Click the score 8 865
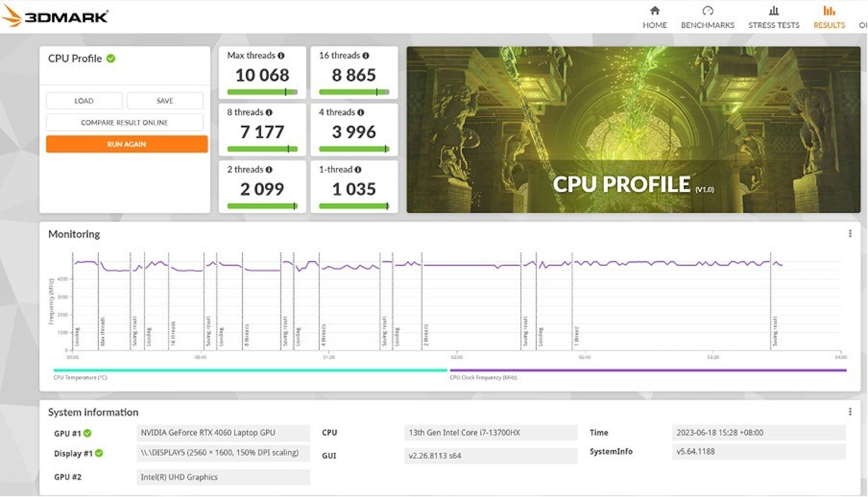This screenshot has height=497, width=868. pos(354,75)
